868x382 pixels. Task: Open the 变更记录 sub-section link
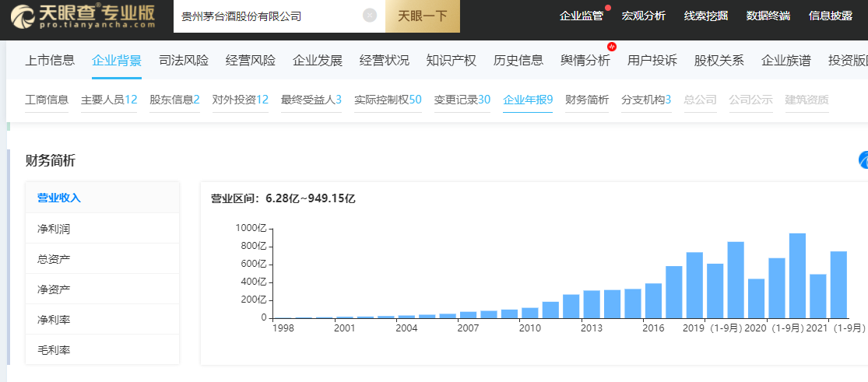462,100
